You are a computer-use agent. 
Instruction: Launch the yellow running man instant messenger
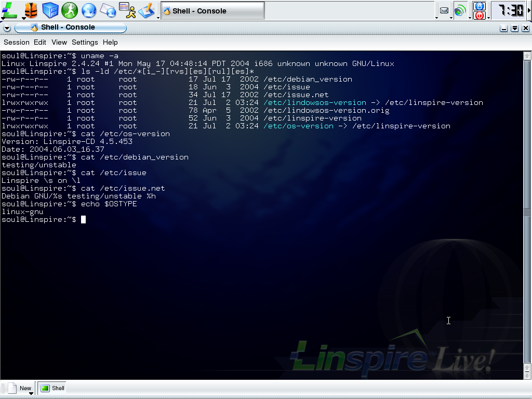pyautogui.click(x=127, y=10)
